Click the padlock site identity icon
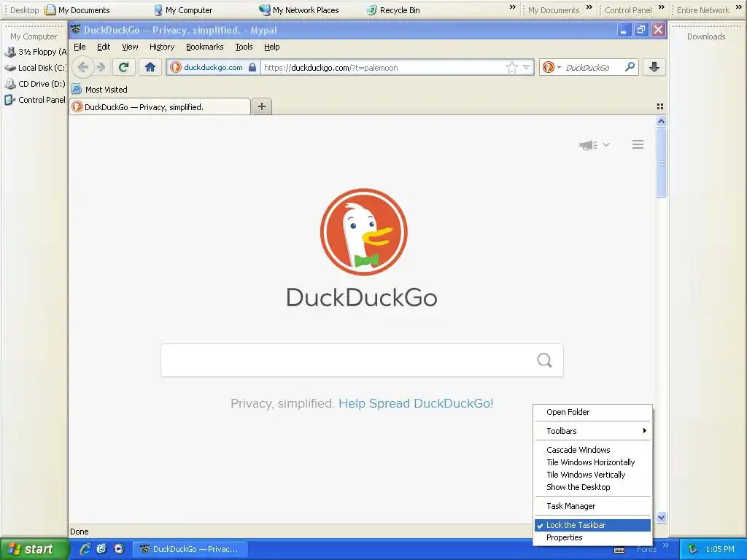 pyautogui.click(x=252, y=67)
